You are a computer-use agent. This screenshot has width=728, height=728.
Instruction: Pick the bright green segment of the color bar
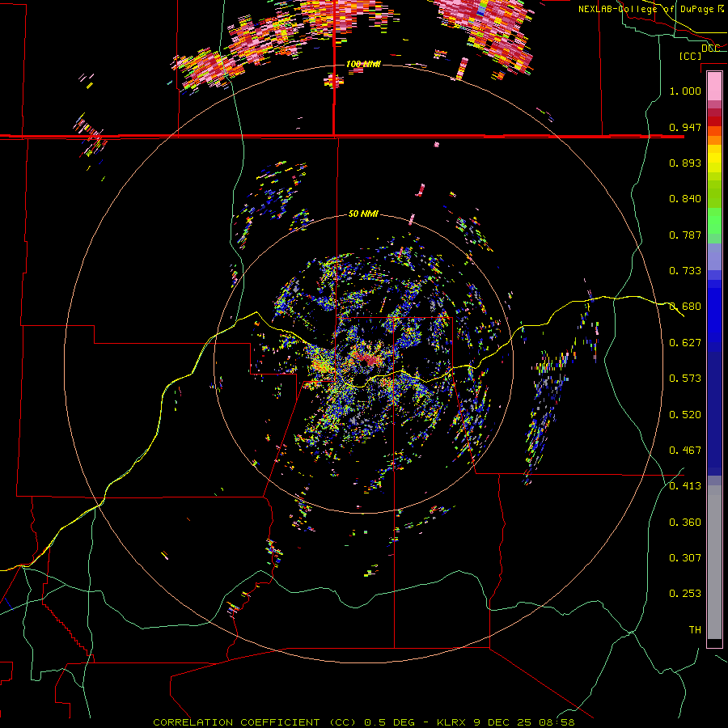point(714,221)
